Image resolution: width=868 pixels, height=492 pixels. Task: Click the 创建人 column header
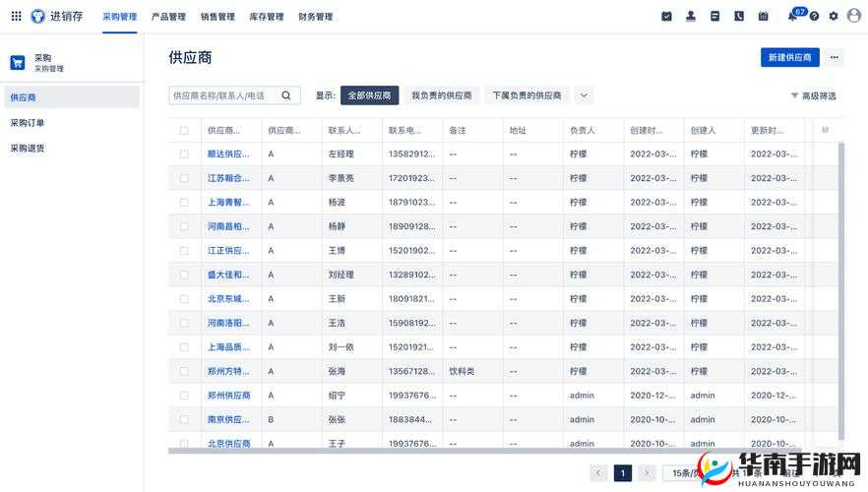(x=703, y=130)
